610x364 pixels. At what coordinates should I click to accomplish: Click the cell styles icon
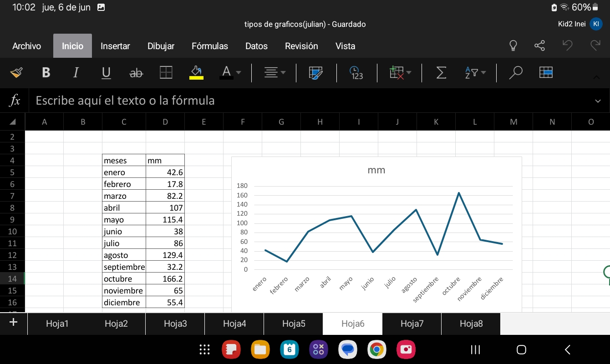[315, 73]
